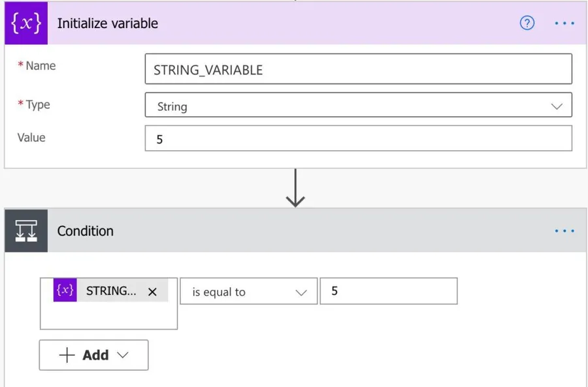Click the condition's right-hand value field
This screenshot has width=588, height=387.
pos(388,291)
